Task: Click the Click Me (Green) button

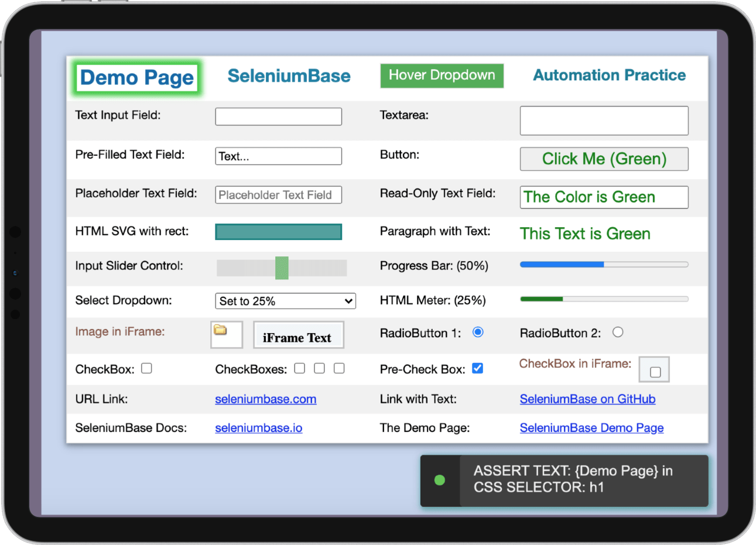Action: (x=604, y=159)
